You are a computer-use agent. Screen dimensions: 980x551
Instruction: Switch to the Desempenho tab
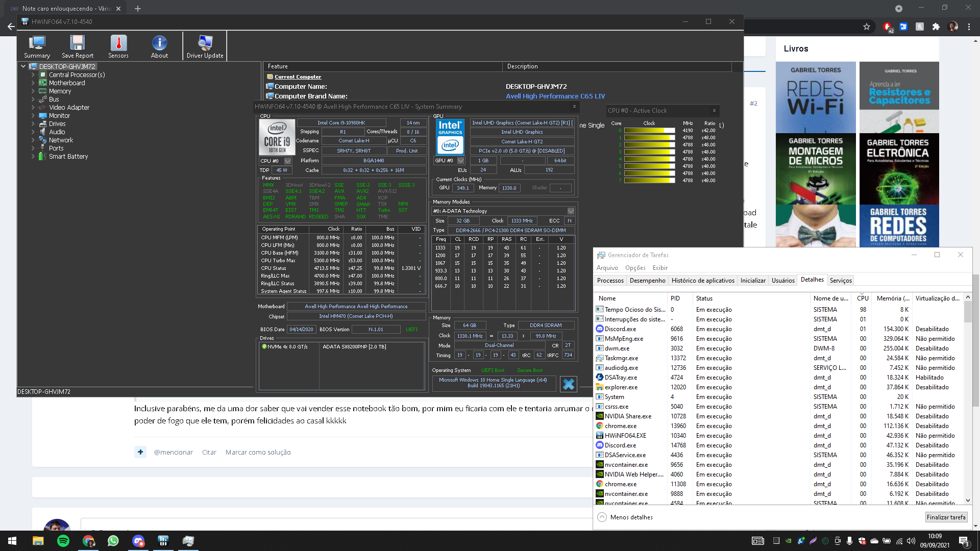pyautogui.click(x=647, y=280)
